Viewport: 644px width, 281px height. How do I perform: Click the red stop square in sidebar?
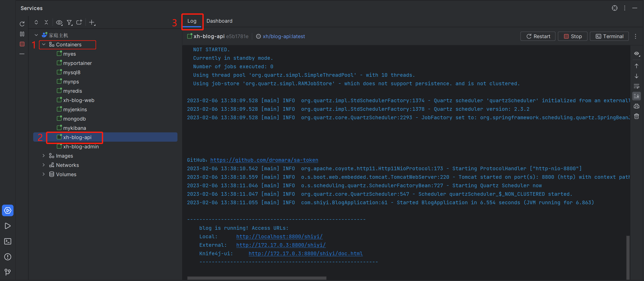tap(22, 44)
